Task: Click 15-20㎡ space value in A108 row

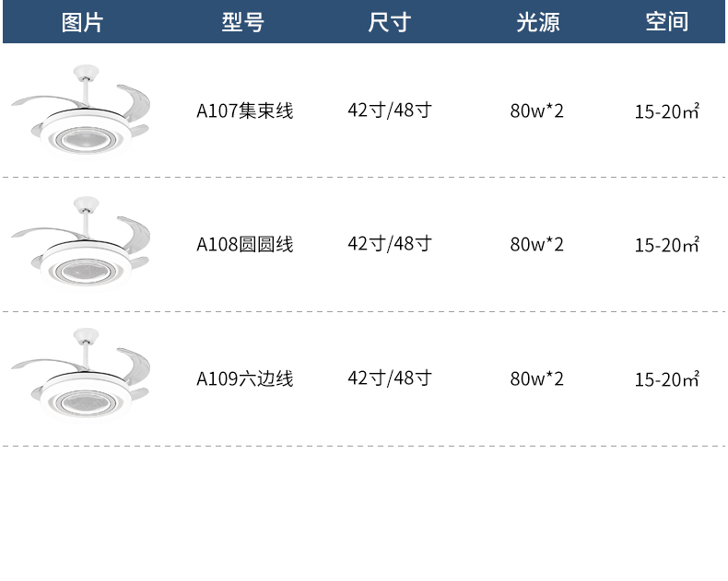Action: (x=666, y=245)
